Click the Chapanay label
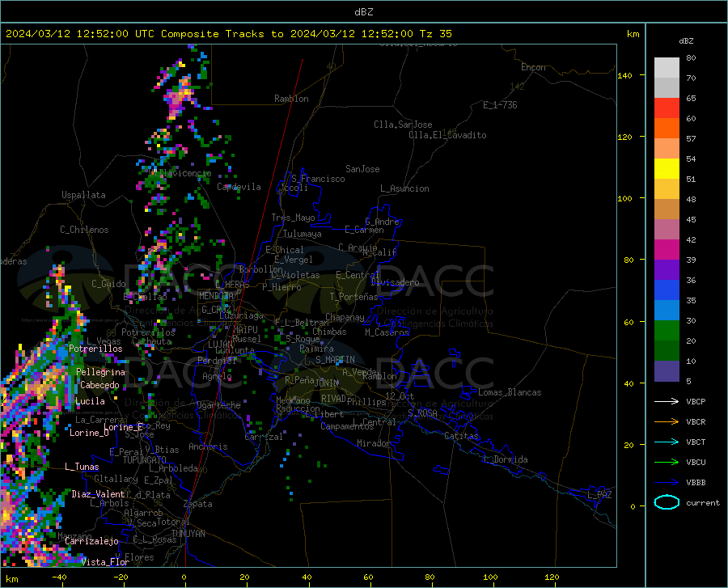Screen dimensions: 728x588 coord(345,317)
